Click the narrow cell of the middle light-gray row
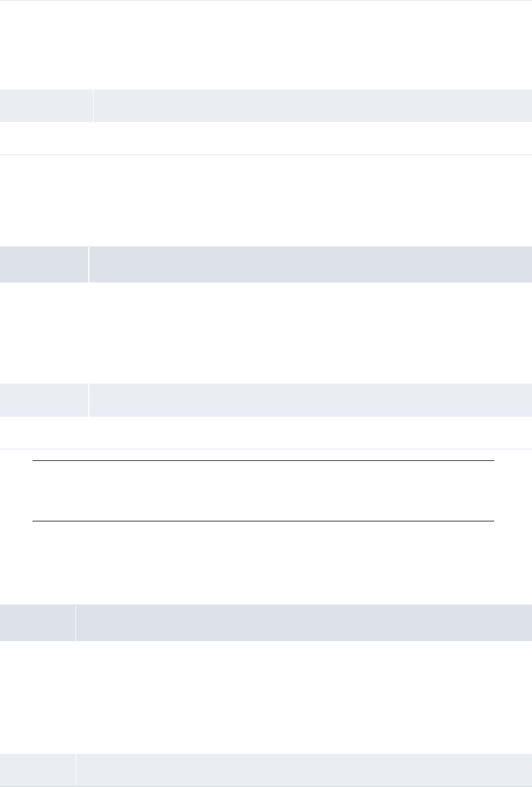The height and width of the screenshot is (787, 532). click(x=44, y=400)
